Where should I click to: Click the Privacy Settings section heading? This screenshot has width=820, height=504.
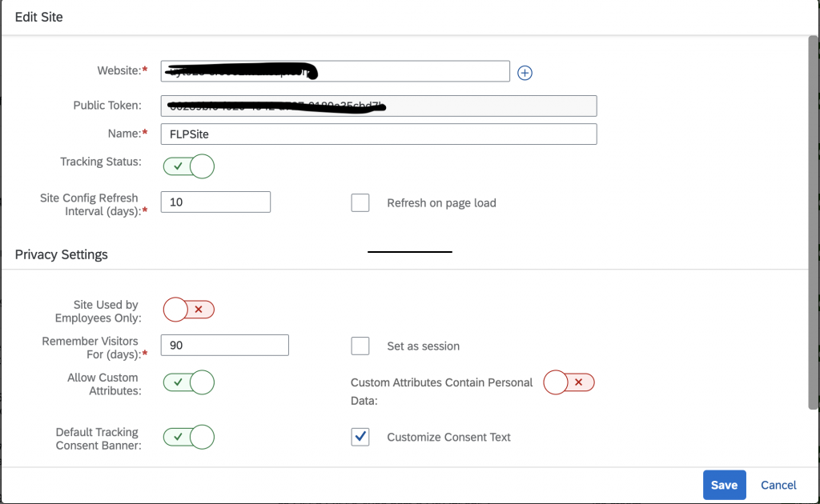61,254
